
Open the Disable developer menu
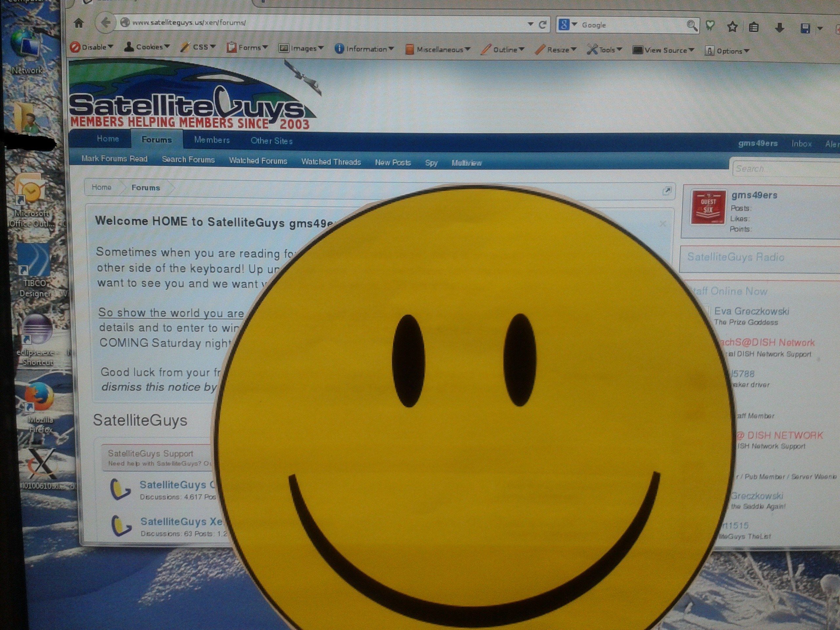tap(92, 47)
